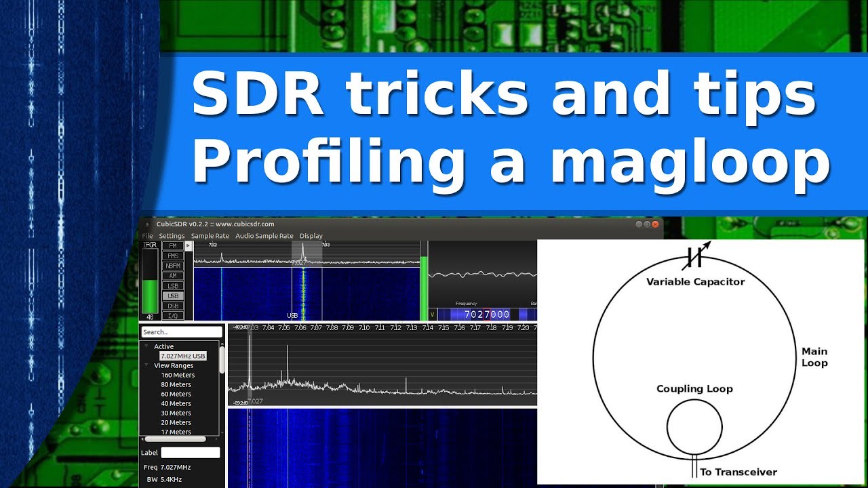Click the CubicSDR window icon in title bar

[147, 224]
